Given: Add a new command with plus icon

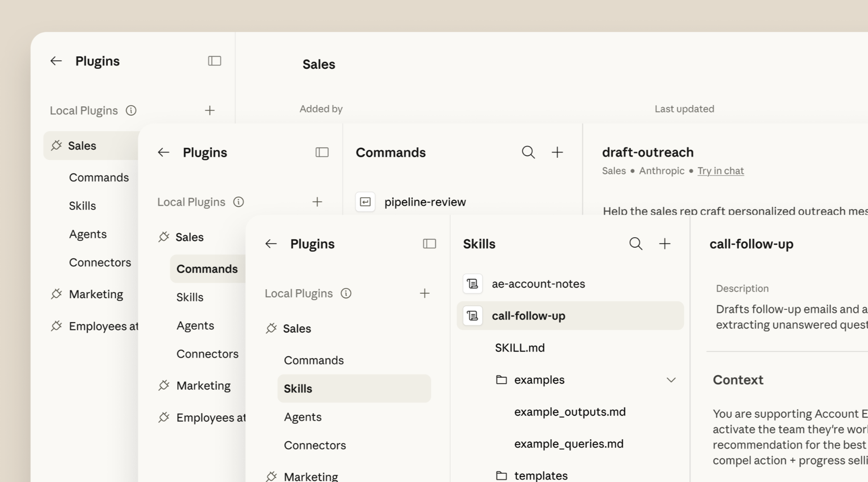Looking at the screenshot, I should [x=557, y=152].
